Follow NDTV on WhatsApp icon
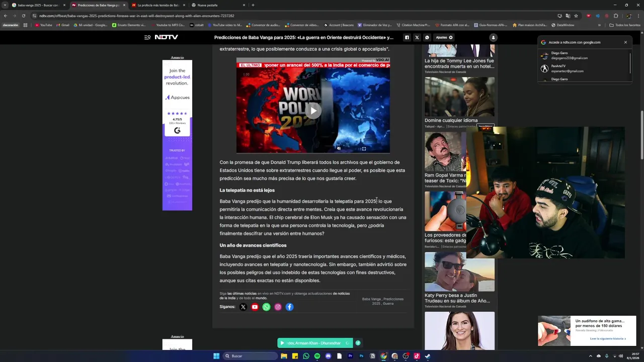Screen dimensions: 644x362 click(266, 307)
